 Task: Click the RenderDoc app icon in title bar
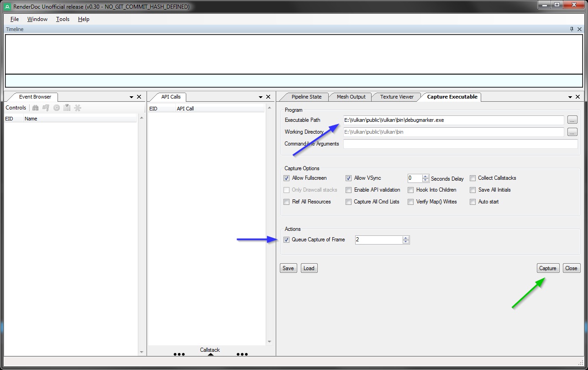[x=7, y=6]
